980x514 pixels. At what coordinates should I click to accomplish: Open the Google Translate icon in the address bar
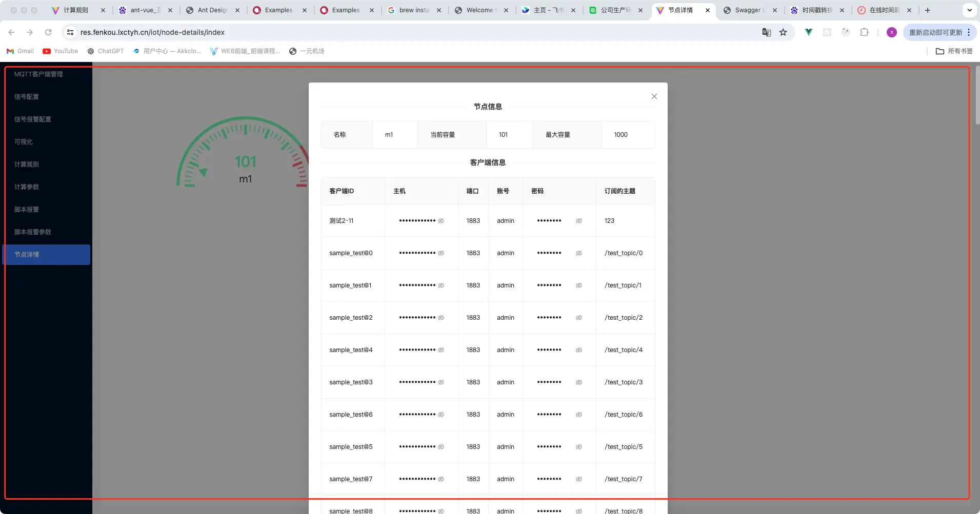pos(766,32)
